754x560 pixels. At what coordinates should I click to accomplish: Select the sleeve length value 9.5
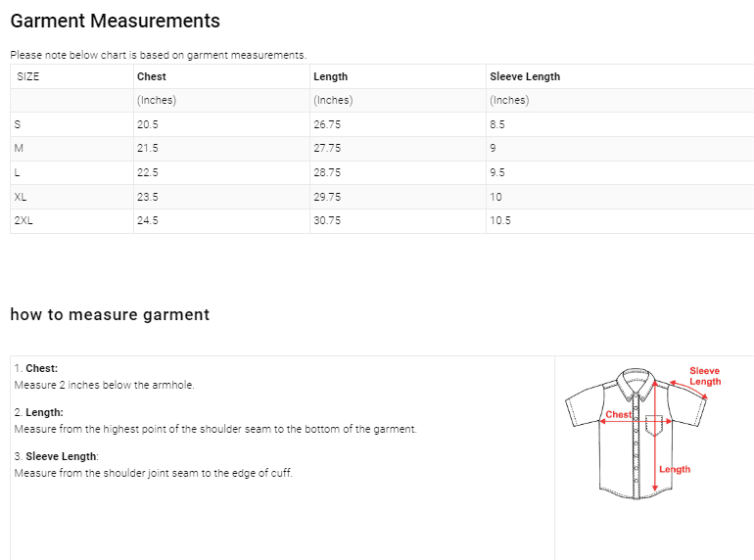click(x=496, y=172)
